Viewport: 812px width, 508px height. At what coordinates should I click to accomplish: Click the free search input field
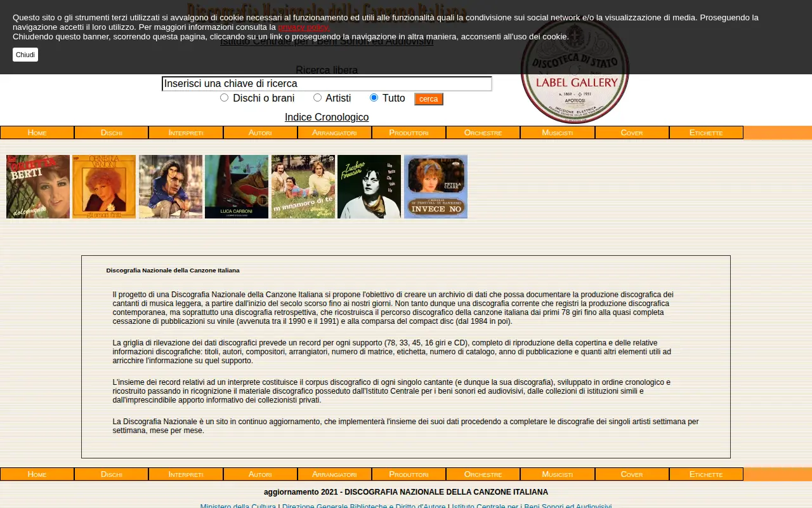[327, 84]
